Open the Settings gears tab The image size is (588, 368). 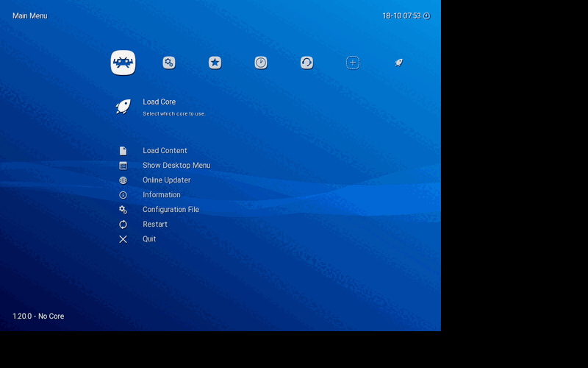[x=169, y=63]
